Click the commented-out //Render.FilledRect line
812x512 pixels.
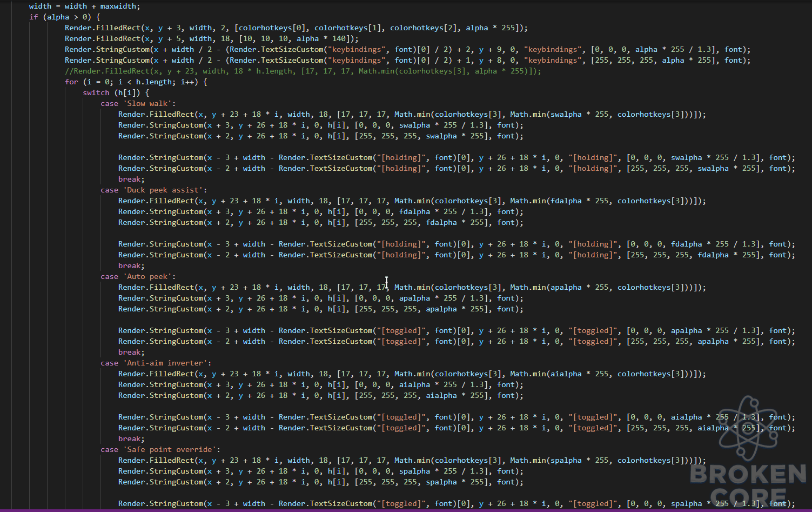pyautogui.click(x=303, y=71)
